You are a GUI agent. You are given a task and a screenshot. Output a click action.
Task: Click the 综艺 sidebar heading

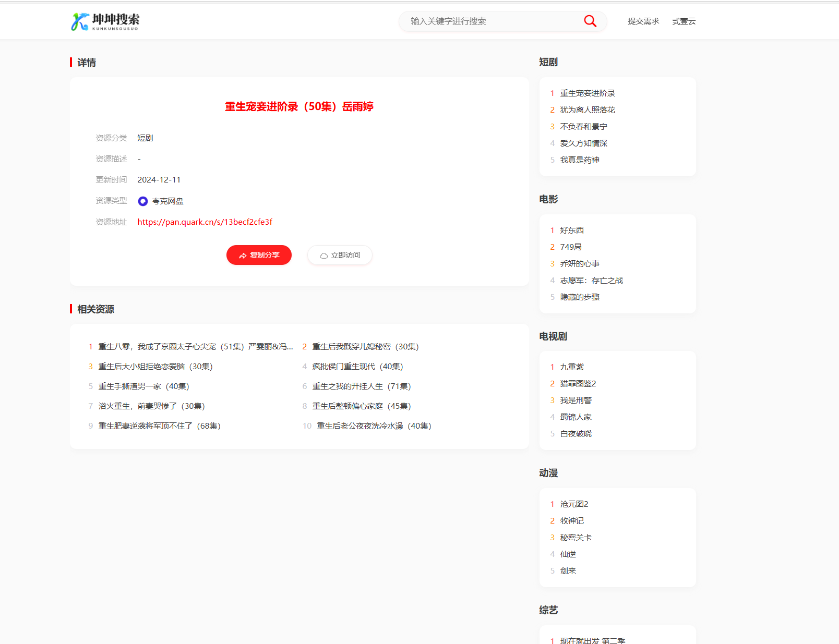tap(548, 610)
